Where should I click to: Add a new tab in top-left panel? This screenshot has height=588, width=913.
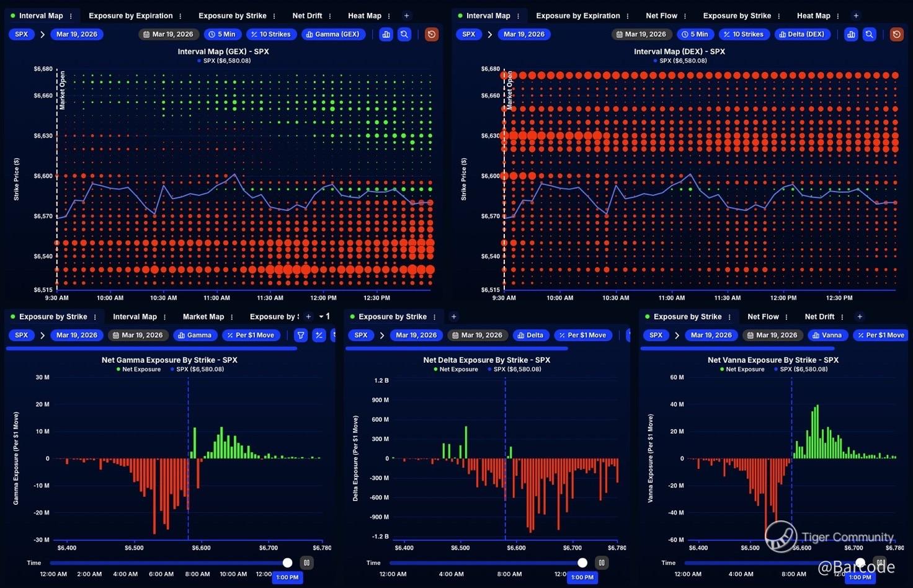tap(406, 16)
